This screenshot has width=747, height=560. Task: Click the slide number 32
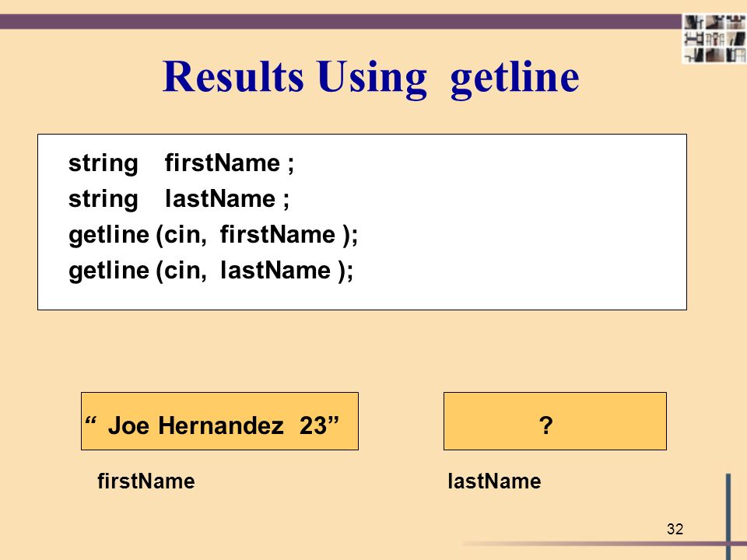(x=675, y=529)
